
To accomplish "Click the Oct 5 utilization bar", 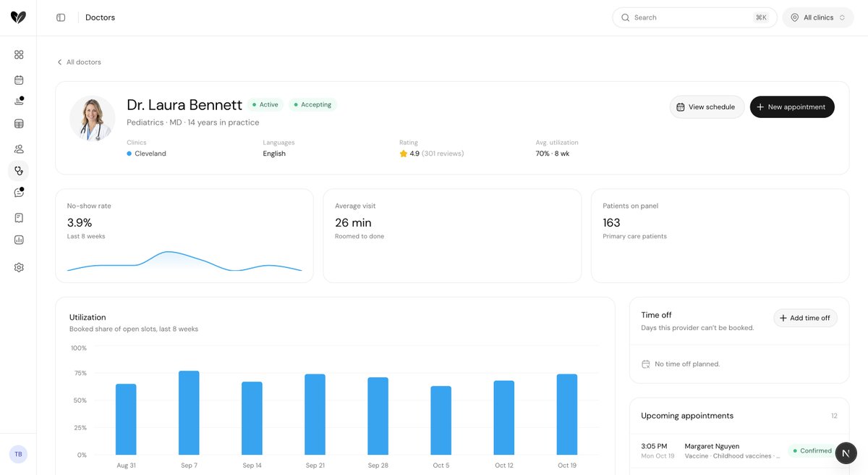I will [441, 421].
